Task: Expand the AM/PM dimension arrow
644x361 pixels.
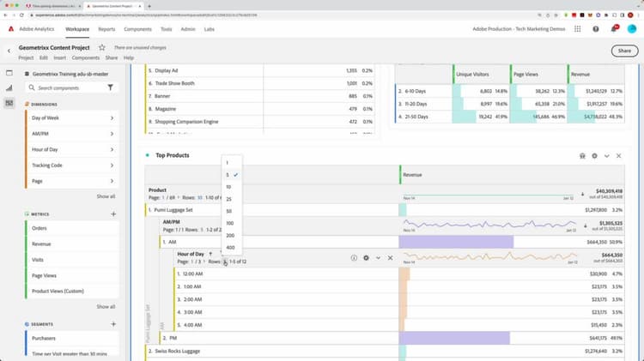Action: coord(112,134)
